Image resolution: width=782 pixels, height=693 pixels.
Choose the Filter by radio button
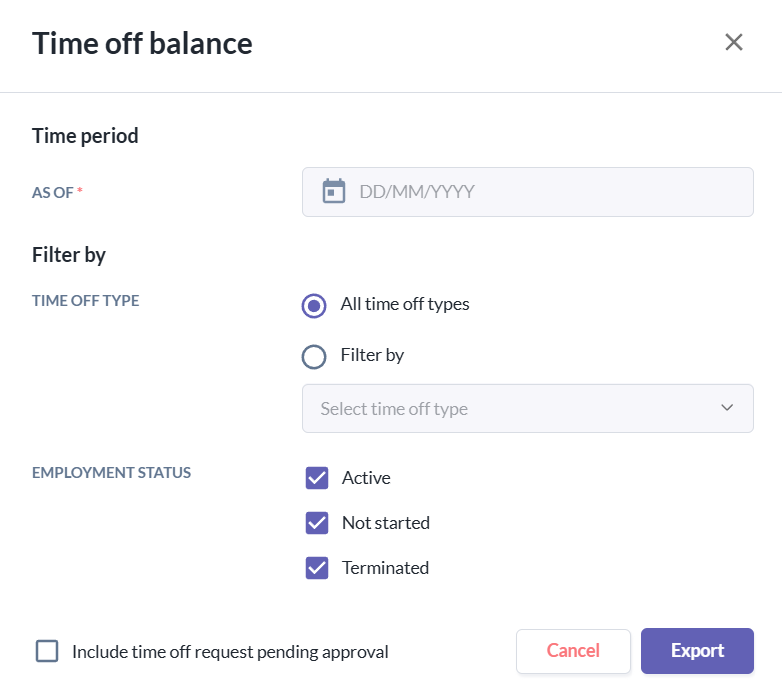314,356
